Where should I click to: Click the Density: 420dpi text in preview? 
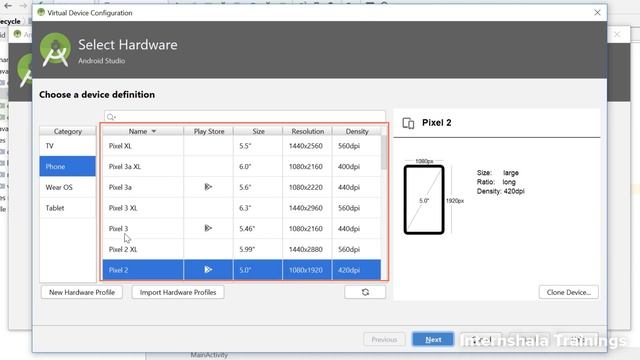pos(500,191)
